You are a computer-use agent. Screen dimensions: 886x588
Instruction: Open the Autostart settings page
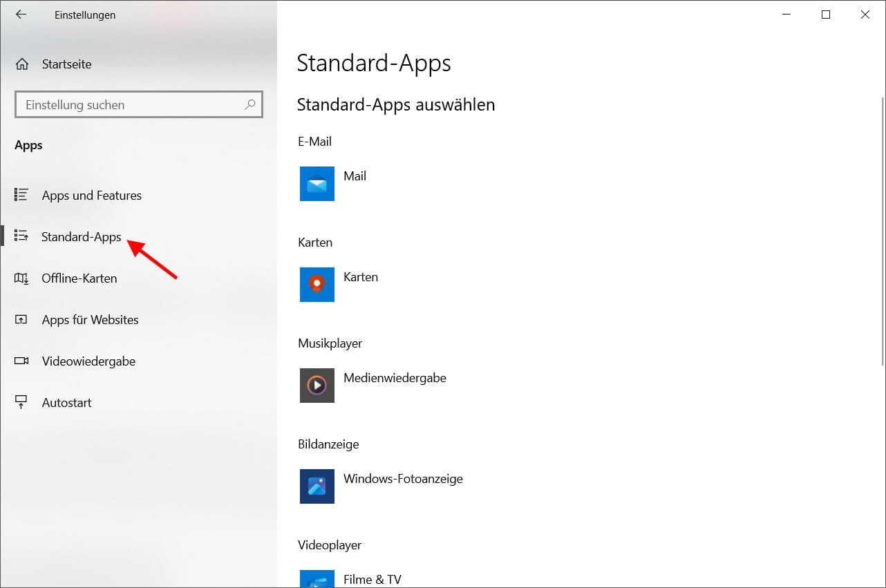(66, 403)
